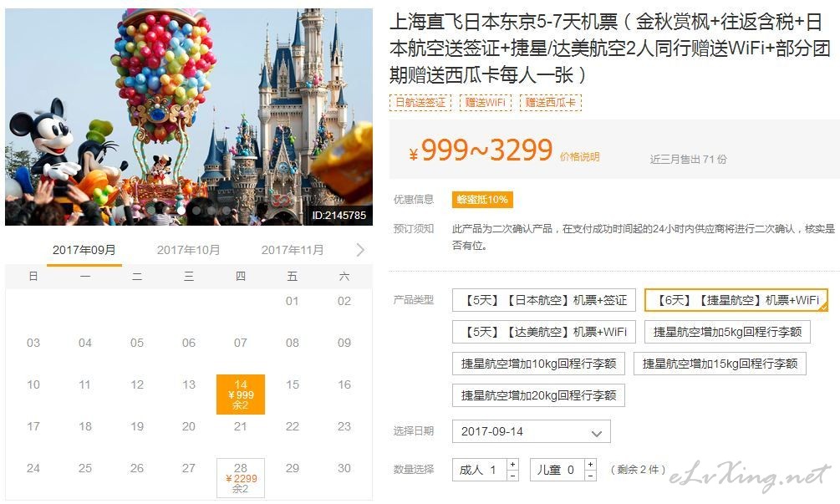This screenshot has height=504, width=840.
Task: Select 捷星航空增加10kg回程行李额 option
Action: coord(538,364)
